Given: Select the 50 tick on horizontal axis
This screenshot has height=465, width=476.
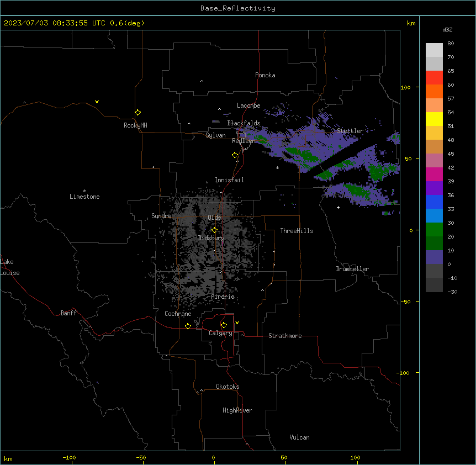Looking at the screenshot, I should [x=284, y=458].
